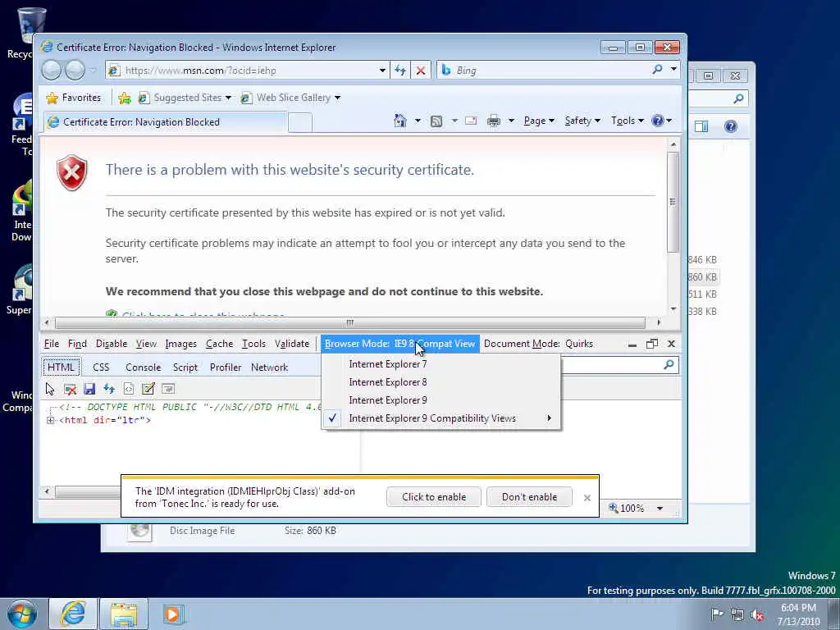Minimize the developer tools pane
This screenshot has height=630, width=840.
[632, 345]
